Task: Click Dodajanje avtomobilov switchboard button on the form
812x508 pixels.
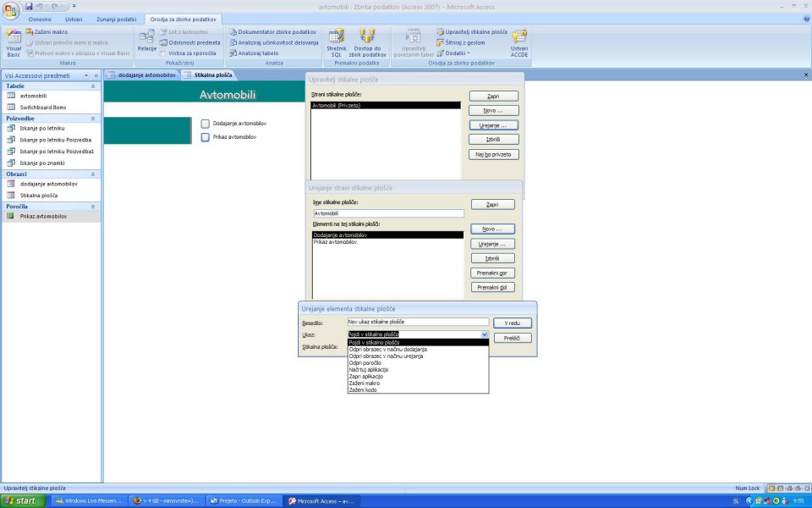Action: (x=205, y=124)
